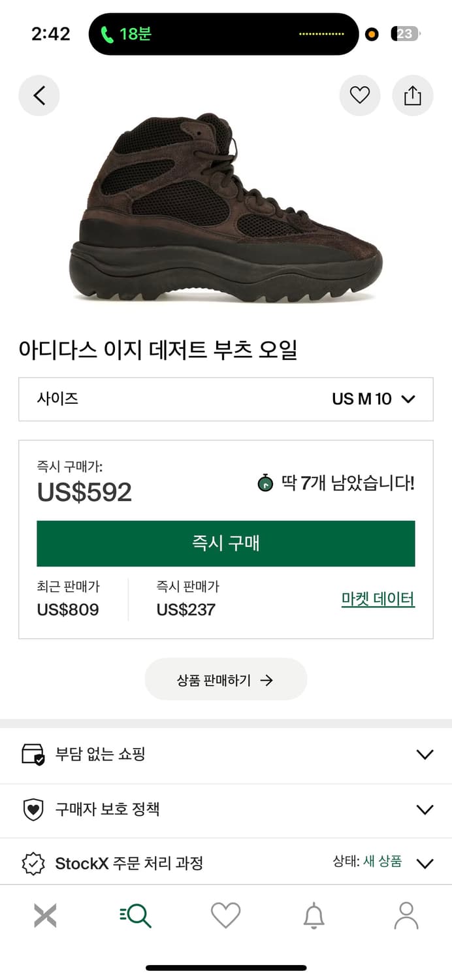This screenshot has height=980, width=452.
Task: Open the favorites heart tab in bottom bar
Action: pyautogui.click(x=225, y=915)
